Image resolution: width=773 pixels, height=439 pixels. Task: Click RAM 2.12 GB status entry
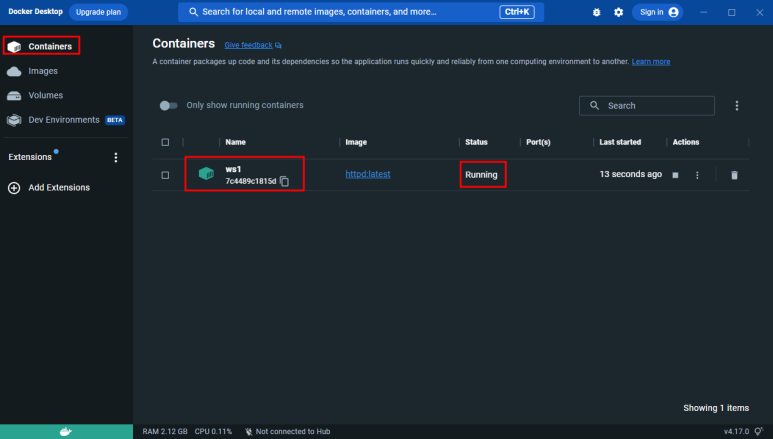pos(165,432)
